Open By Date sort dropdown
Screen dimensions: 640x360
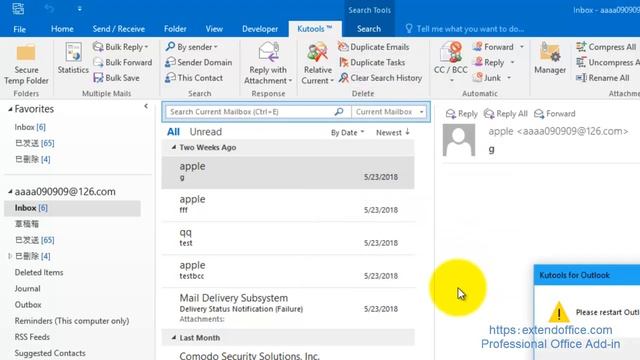click(347, 133)
